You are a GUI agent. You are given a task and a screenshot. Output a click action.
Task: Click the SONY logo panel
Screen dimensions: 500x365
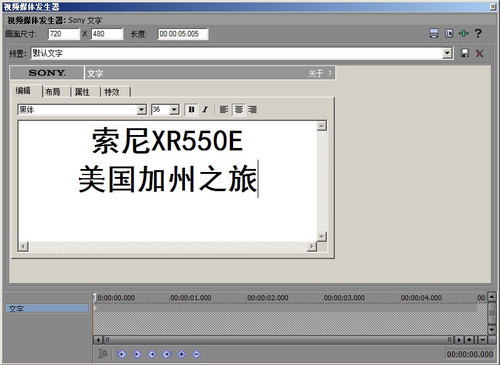[47, 73]
